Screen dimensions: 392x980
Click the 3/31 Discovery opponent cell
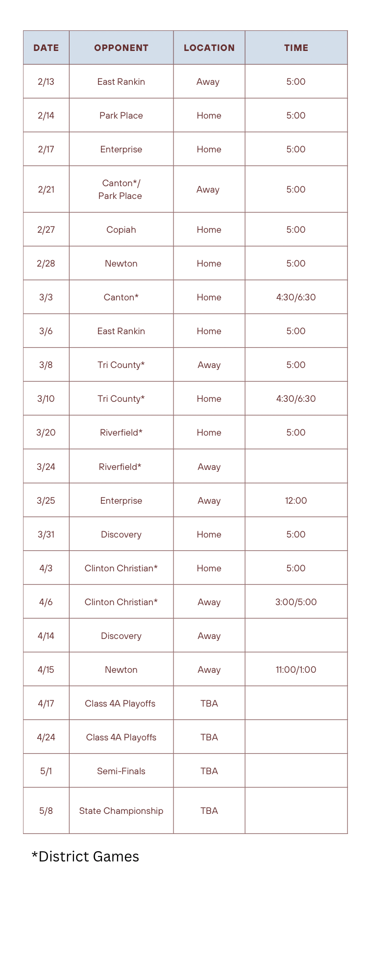(121, 534)
